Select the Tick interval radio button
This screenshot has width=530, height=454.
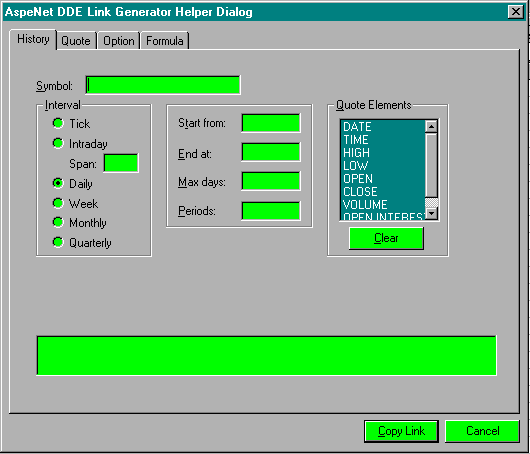coord(58,123)
